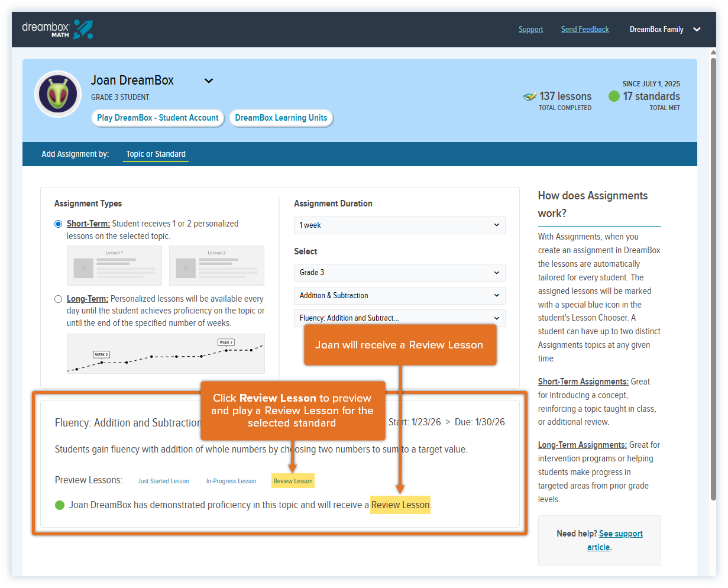728x588 pixels.
Task: Click the Long-Term Assignments: help heading
Action: 582,445
